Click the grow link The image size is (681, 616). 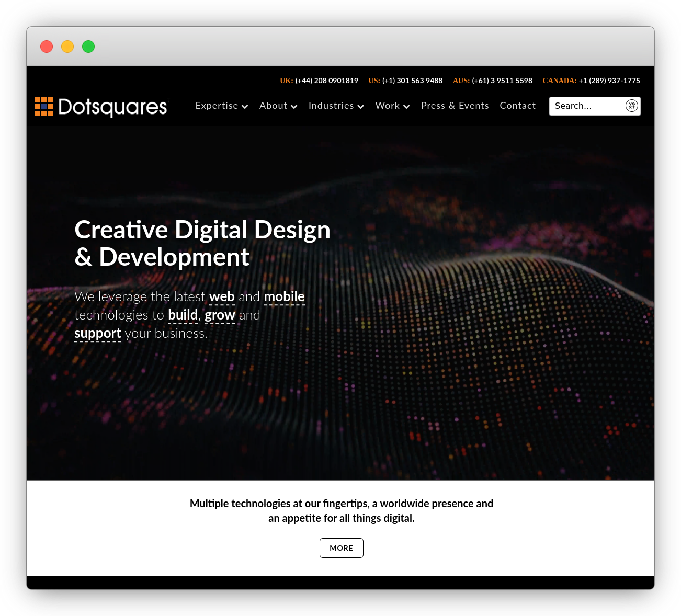click(220, 315)
